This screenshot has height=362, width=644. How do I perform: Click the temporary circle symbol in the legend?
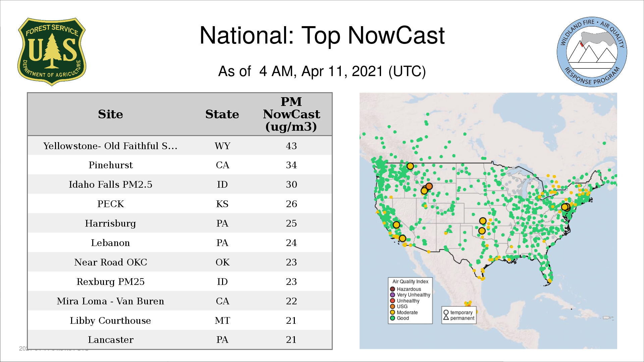(x=446, y=312)
